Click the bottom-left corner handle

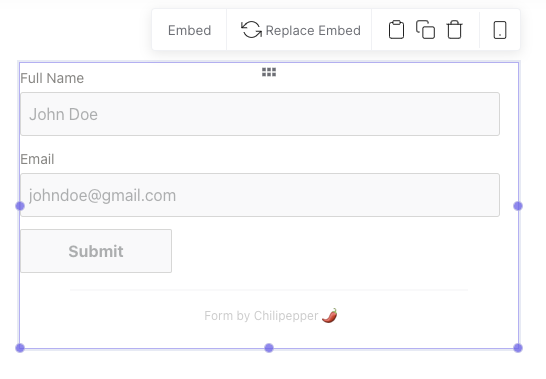[20, 348]
